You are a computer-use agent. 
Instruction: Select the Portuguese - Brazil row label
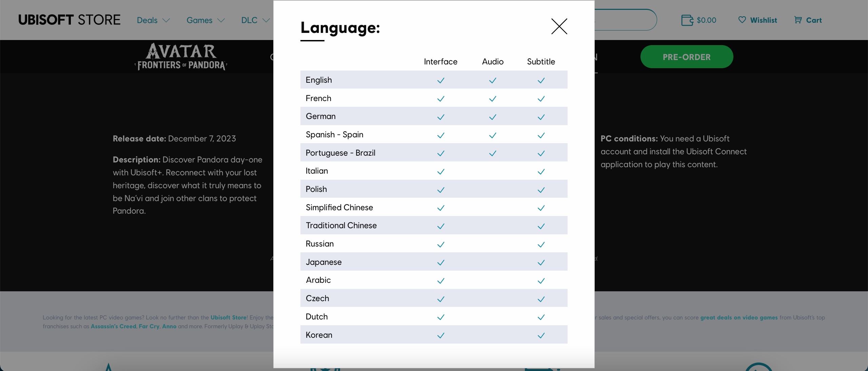click(x=340, y=153)
